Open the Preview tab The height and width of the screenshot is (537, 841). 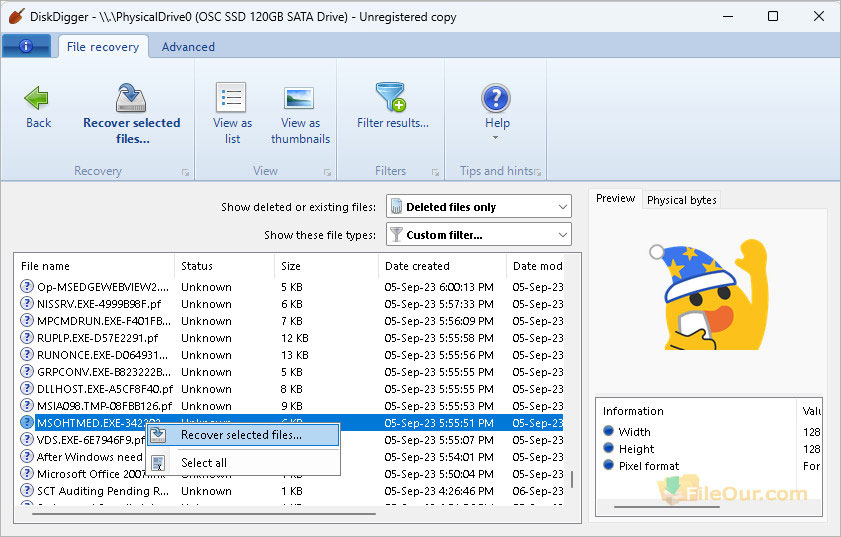click(615, 198)
